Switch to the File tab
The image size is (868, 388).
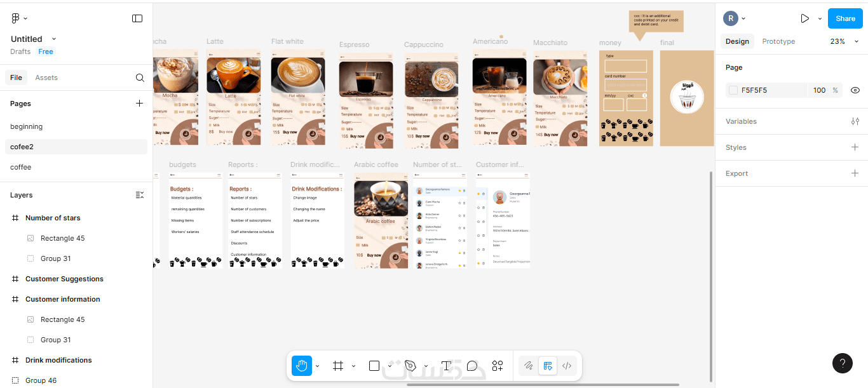click(x=16, y=77)
